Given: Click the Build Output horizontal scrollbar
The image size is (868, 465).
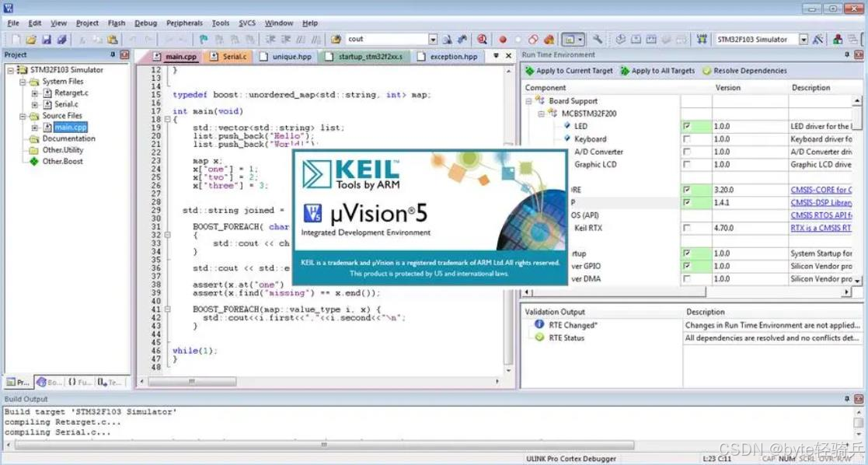Looking at the screenshot, I should pyautogui.click(x=324, y=445).
